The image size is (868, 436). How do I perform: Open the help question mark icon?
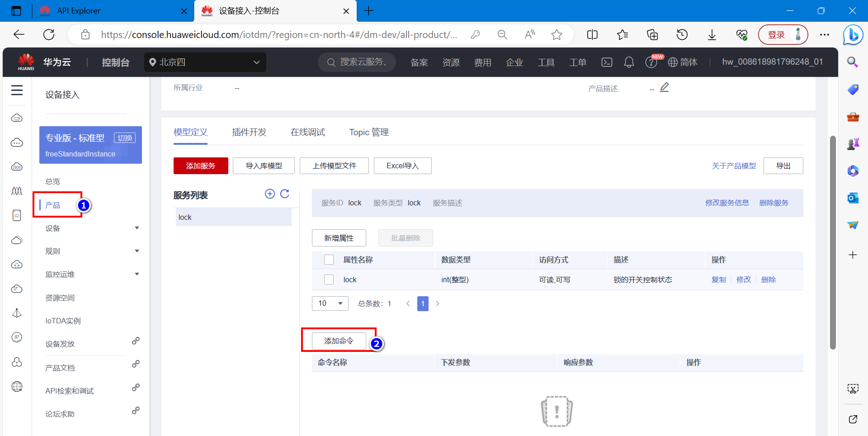651,62
